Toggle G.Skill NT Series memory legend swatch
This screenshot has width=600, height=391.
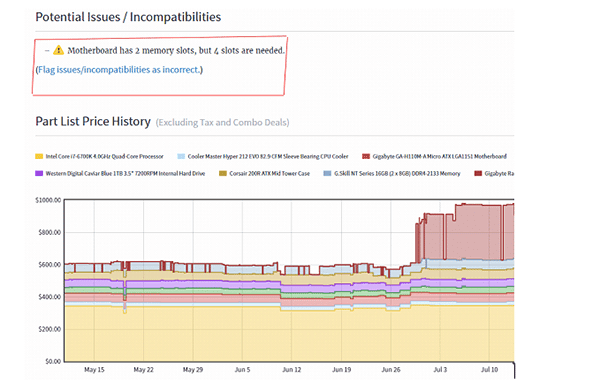click(x=328, y=173)
